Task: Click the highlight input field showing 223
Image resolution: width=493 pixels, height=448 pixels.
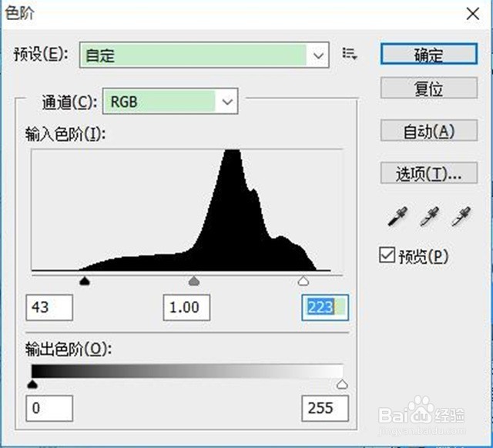Action: [x=325, y=307]
